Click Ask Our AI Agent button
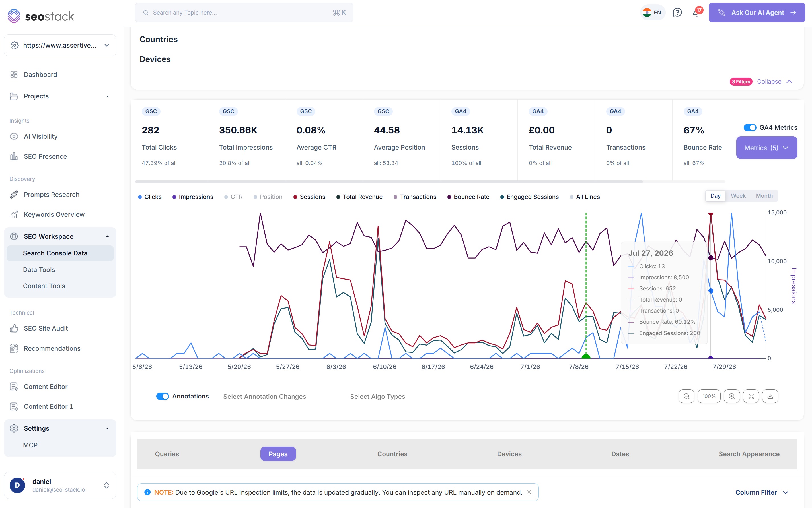 [757, 13]
